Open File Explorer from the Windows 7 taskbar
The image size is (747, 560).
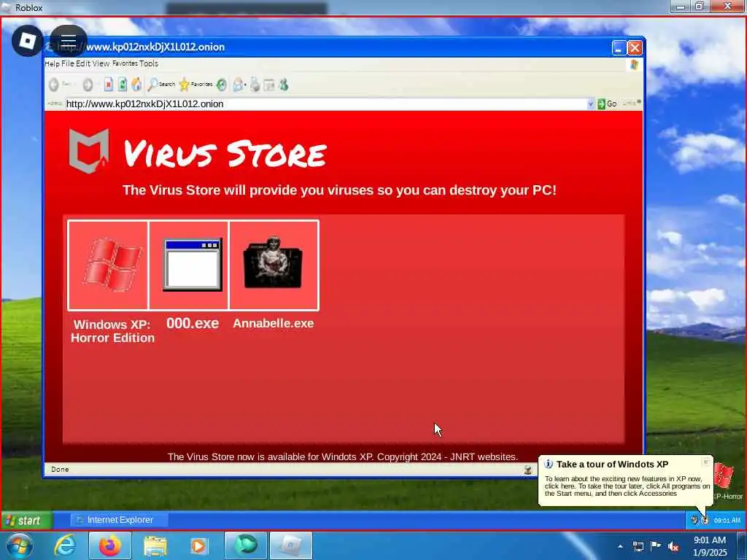[x=155, y=545]
